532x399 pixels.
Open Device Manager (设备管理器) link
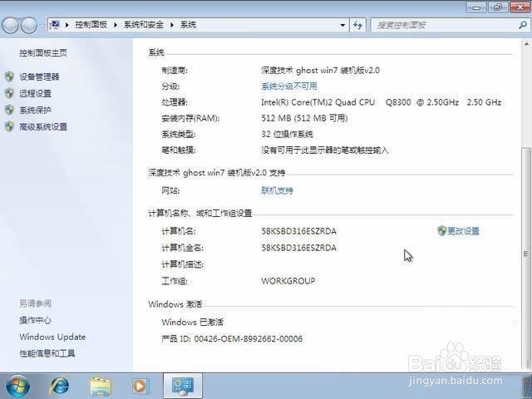[x=39, y=76]
